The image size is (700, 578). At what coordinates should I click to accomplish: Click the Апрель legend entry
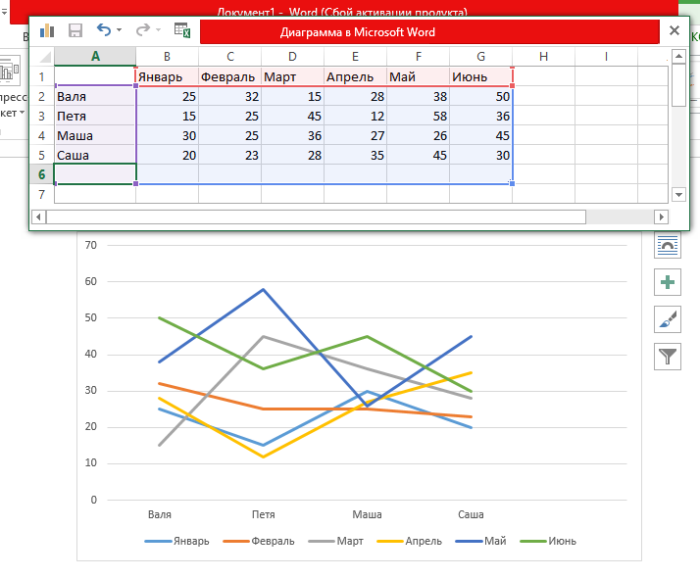[409, 541]
